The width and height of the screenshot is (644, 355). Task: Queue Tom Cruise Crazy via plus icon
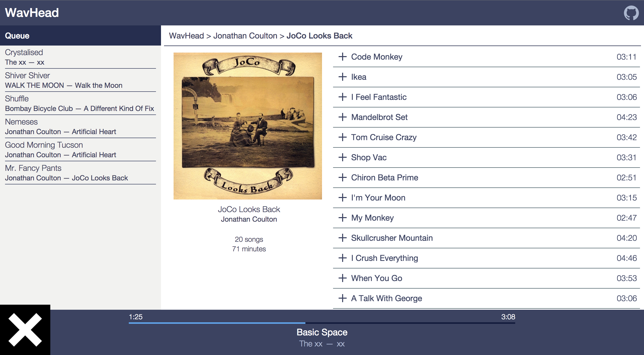342,137
